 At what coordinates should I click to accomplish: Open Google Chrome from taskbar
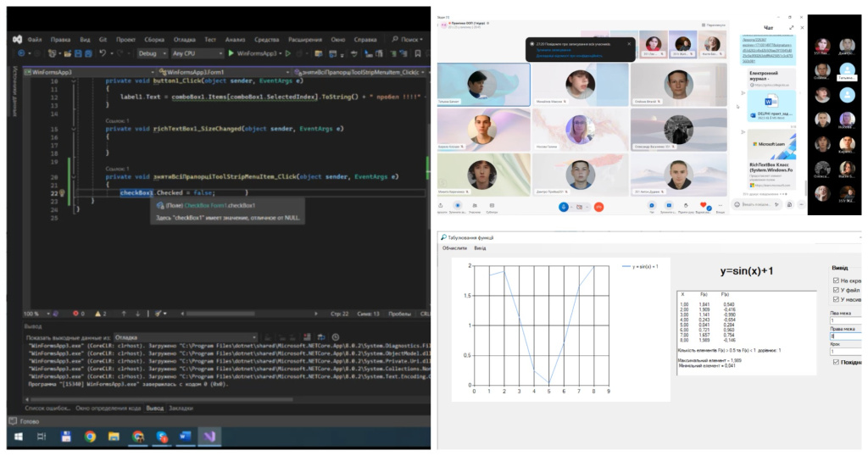point(90,437)
